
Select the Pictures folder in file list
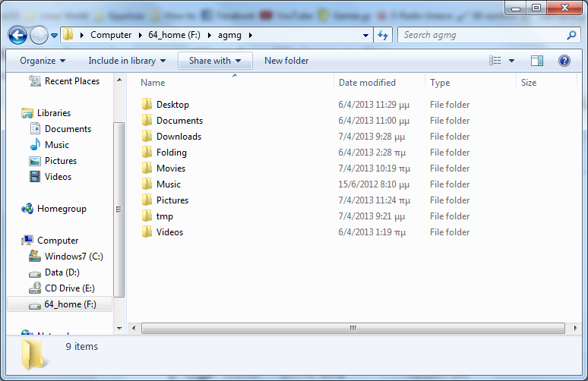coord(172,200)
